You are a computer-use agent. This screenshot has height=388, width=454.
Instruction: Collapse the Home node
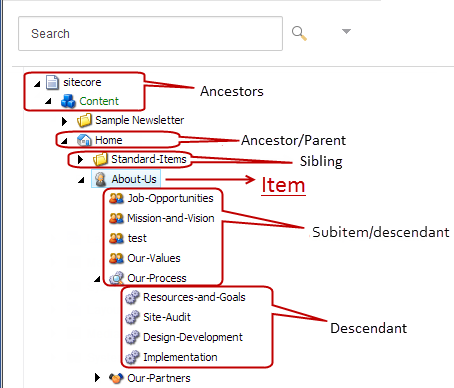point(64,141)
